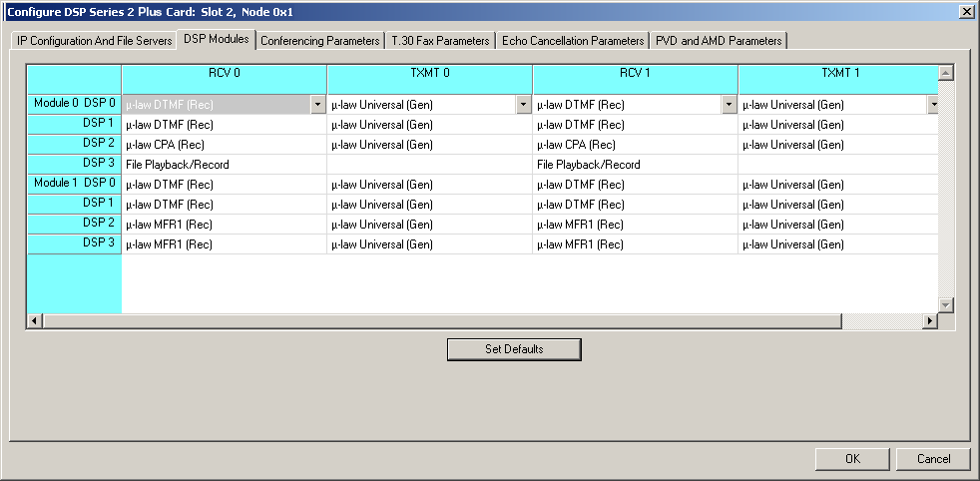Cancel the DSP card configuration
980x481 pixels.
pyautogui.click(x=933, y=459)
